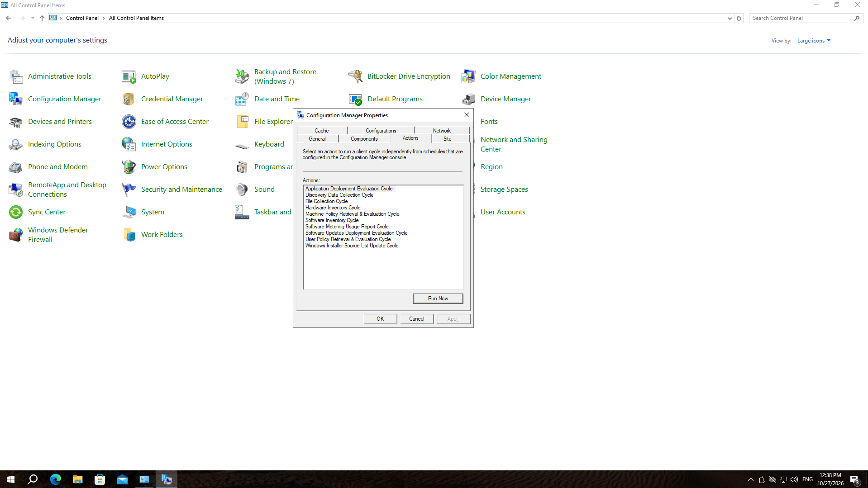
Task: Switch to the Network tab
Action: click(x=442, y=131)
